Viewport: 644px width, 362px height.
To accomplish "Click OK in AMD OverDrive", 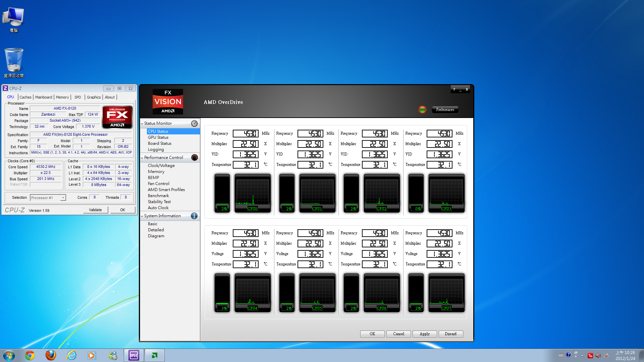I will pyautogui.click(x=372, y=334).
